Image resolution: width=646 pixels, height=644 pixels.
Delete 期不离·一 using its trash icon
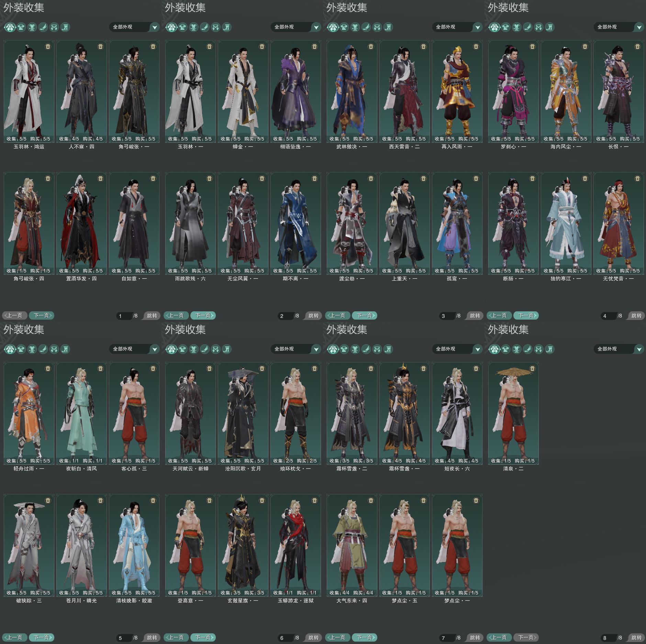[x=315, y=178]
